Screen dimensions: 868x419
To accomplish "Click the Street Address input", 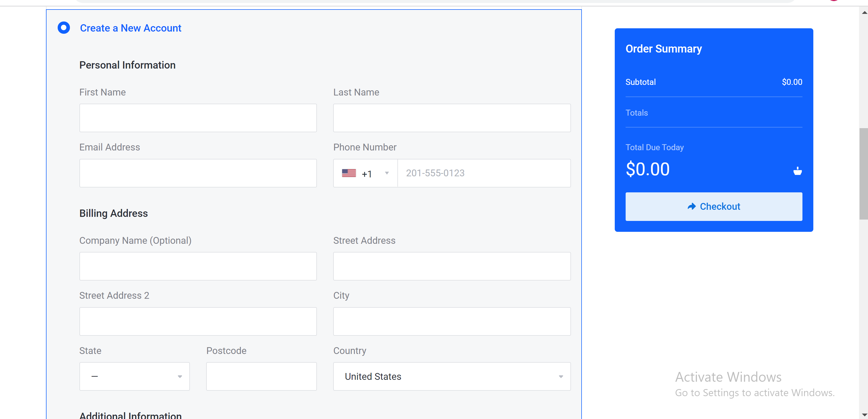I will click(x=452, y=266).
